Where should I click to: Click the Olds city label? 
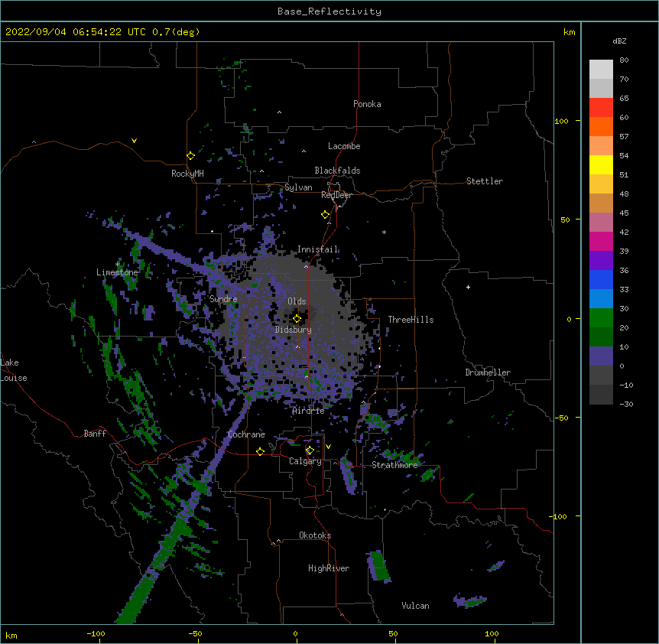(x=297, y=301)
